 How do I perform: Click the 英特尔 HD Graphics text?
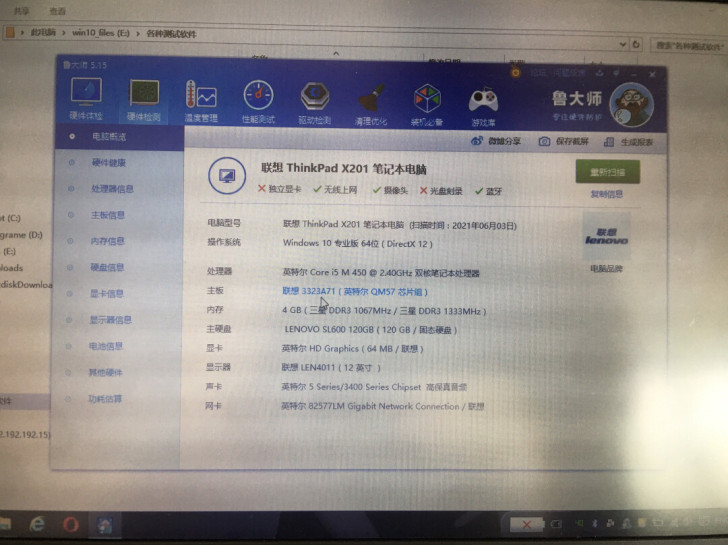pos(352,349)
